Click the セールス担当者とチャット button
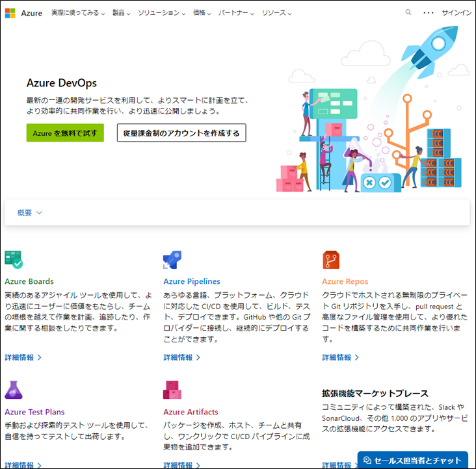 coord(412,460)
